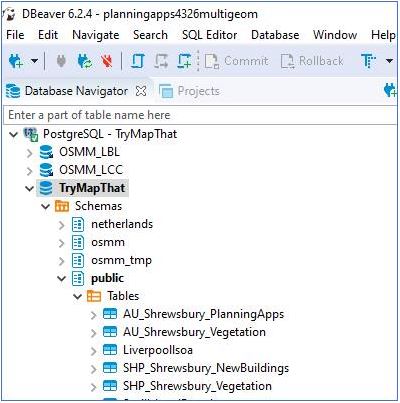Expand the netherlands schema
400x403 pixels.
pos(61,225)
